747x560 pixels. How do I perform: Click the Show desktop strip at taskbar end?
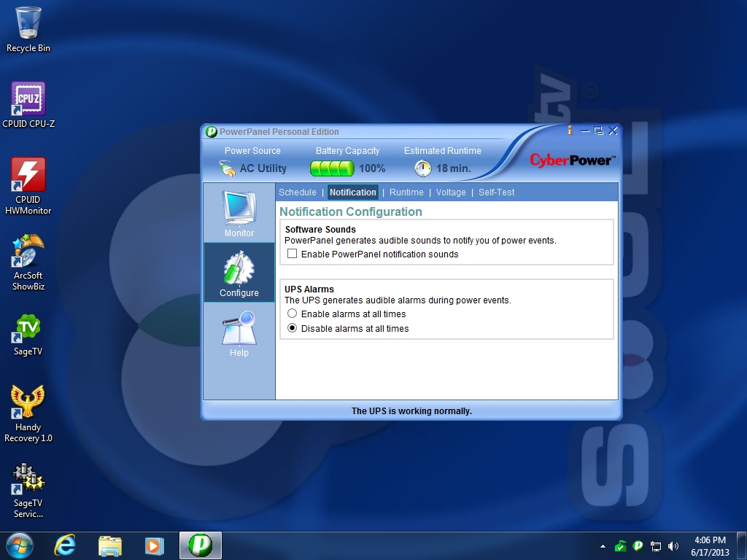click(741, 546)
